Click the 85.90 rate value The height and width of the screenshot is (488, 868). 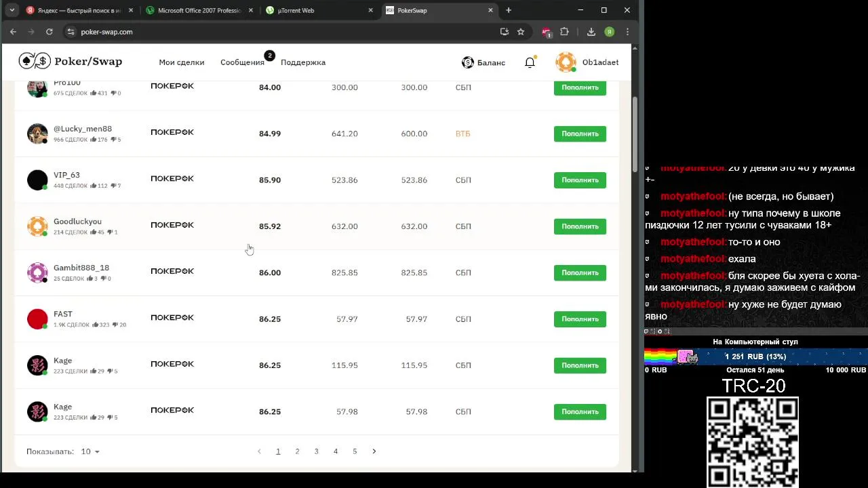click(270, 180)
